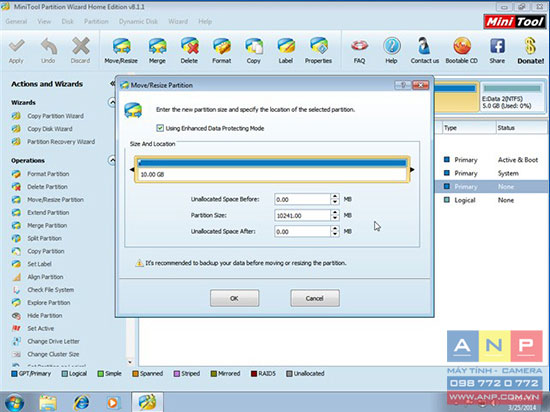Collapse the Operations section
This screenshot has width=550, height=412.
point(112,161)
